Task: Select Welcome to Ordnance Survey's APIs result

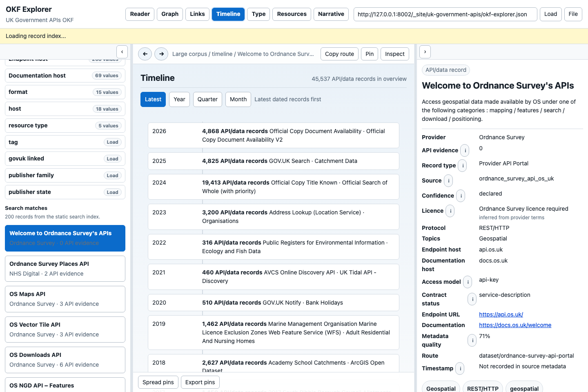Action: [x=65, y=238]
